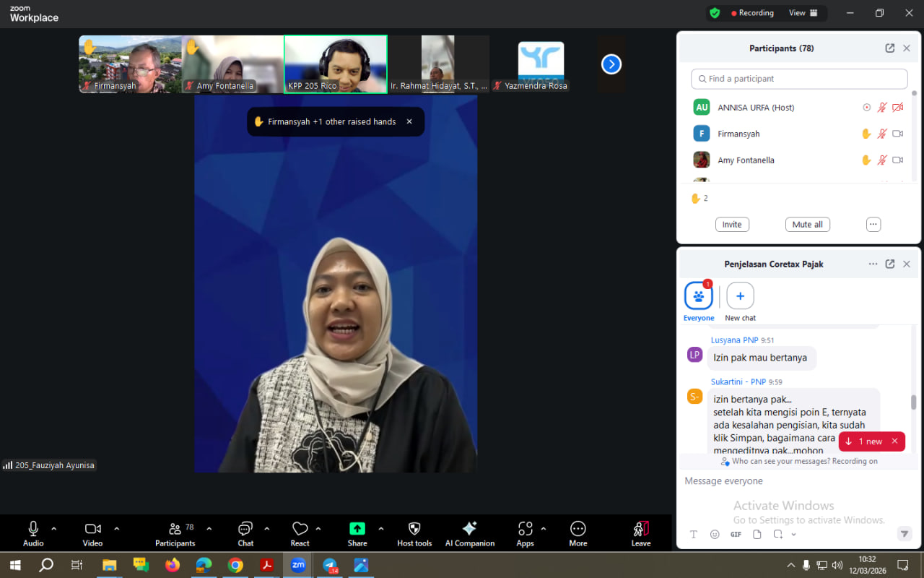
Task: Open the Apps menu icon
Action: tap(525, 533)
